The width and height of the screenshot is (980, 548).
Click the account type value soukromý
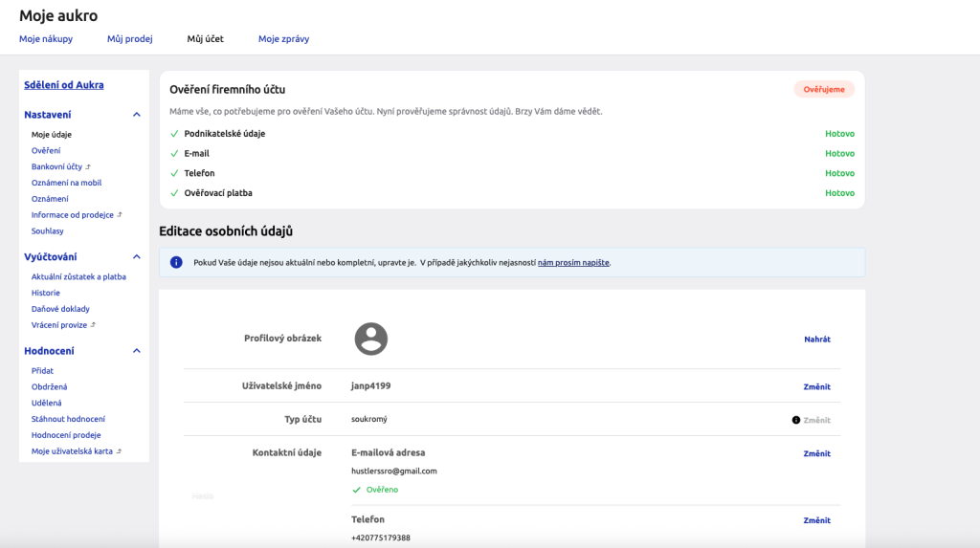coord(368,419)
